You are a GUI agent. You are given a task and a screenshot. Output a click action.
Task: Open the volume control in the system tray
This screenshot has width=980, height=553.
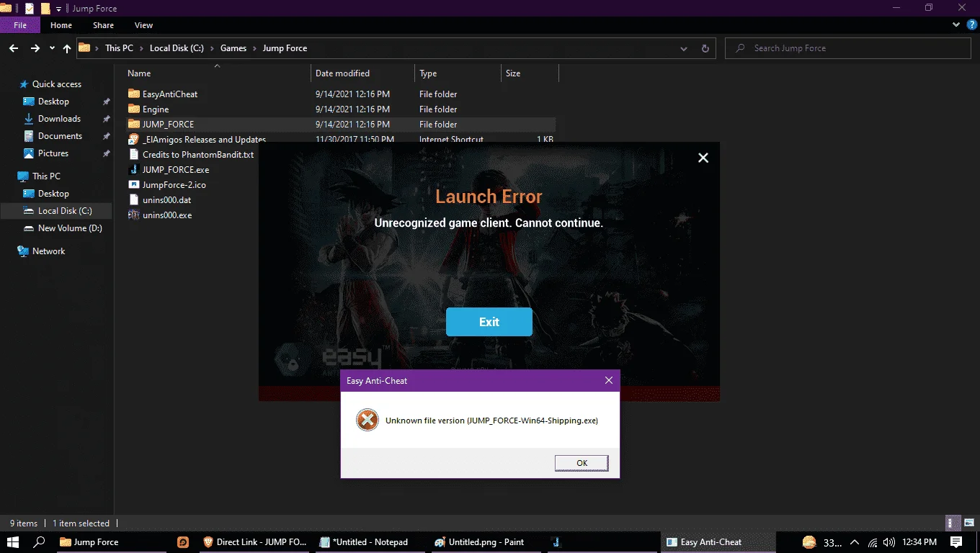(889, 542)
